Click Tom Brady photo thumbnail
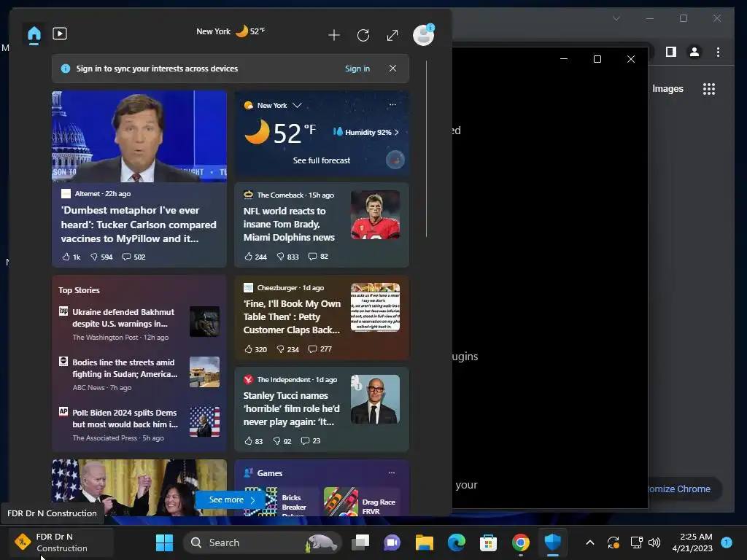747x560 pixels. click(376, 215)
